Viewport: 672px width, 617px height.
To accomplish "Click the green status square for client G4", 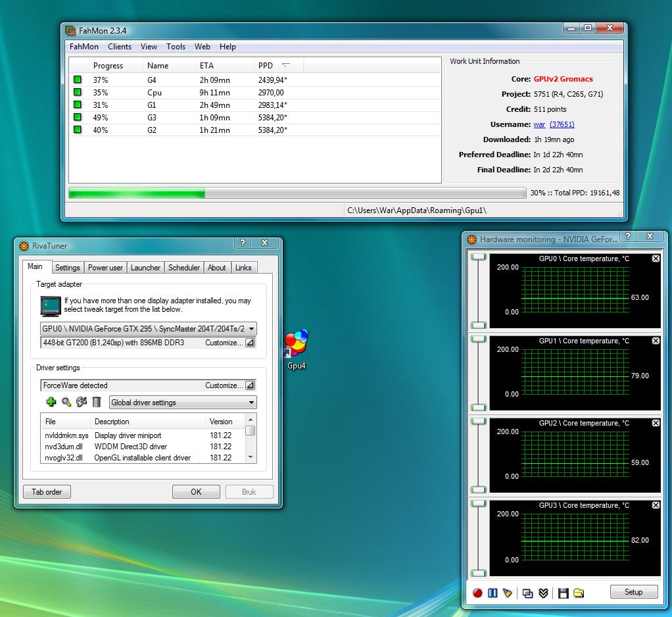I will 78,80.
